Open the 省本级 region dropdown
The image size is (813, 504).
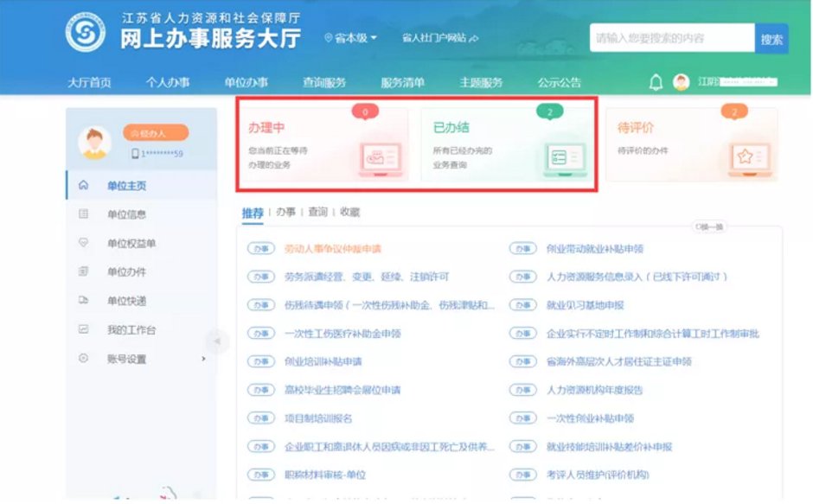point(350,38)
